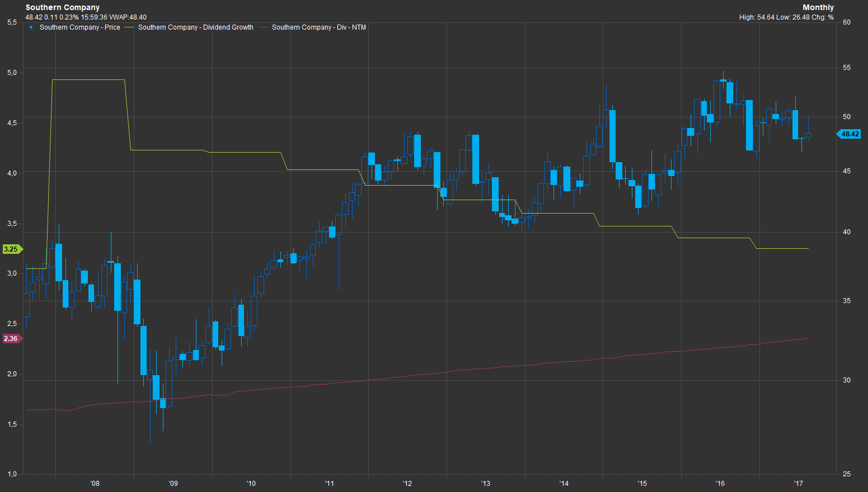868x492 pixels.
Task: Click the '14 year label on the time axis
Action: [564, 484]
